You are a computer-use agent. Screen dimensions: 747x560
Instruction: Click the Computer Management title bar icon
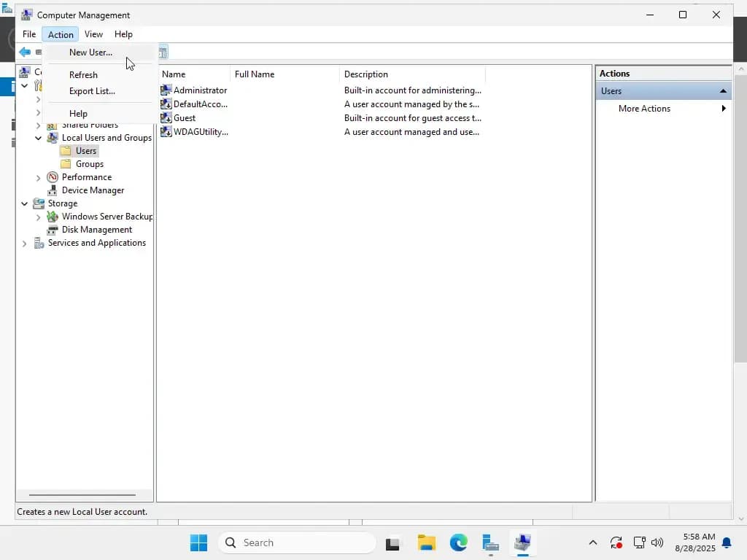coord(27,15)
